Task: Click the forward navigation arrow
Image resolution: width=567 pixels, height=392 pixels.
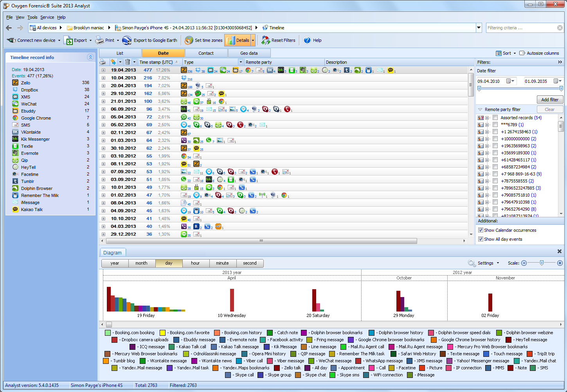Action: (x=20, y=28)
